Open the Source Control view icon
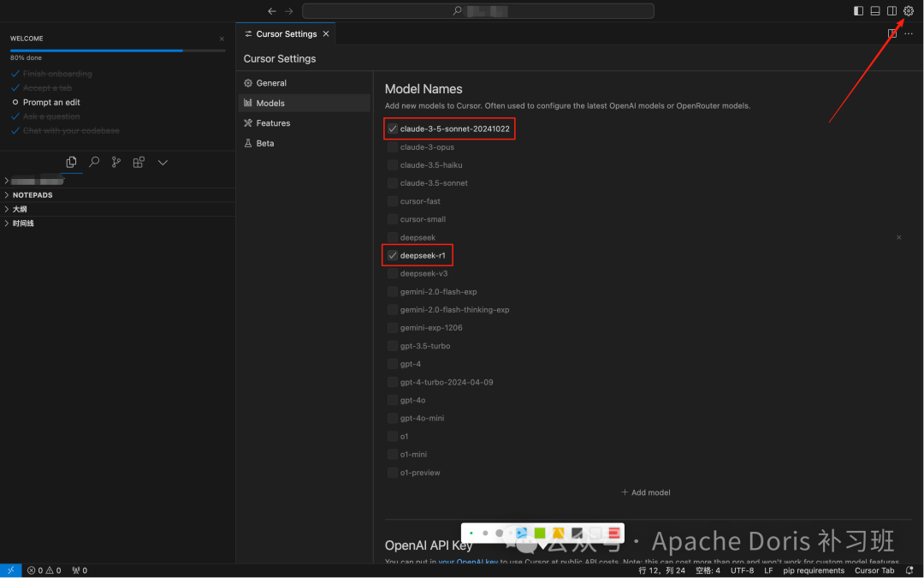Image resolution: width=924 pixels, height=578 pixels. tap(116, 162)
